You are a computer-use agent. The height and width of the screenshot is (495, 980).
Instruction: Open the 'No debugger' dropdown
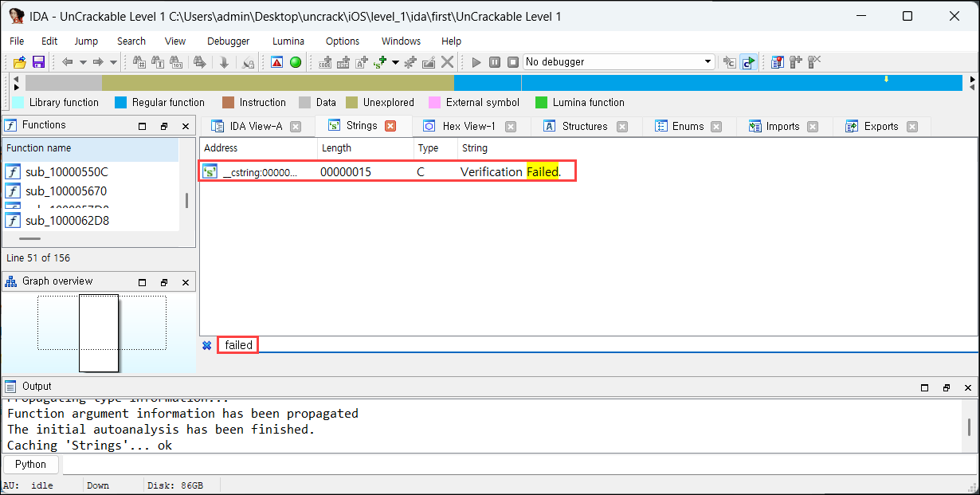point(619,62)
